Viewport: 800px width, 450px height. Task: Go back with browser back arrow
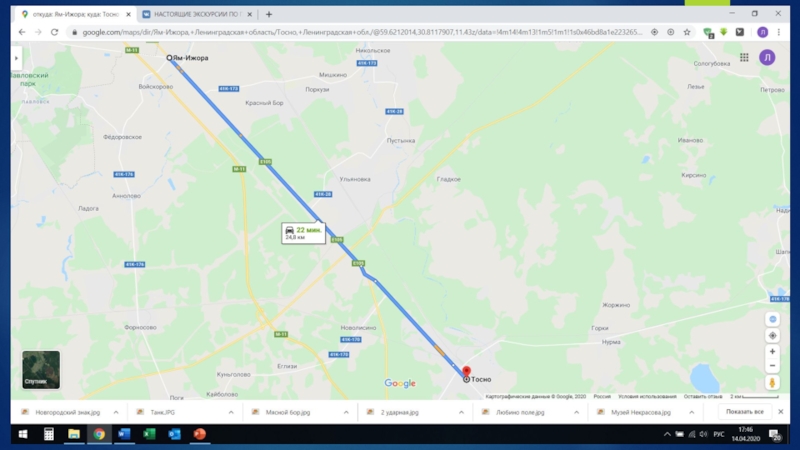click(22, 32)
